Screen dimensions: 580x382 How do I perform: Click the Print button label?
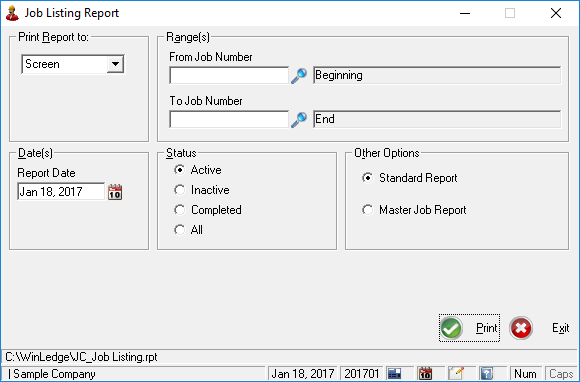click(x=486, y=328)
